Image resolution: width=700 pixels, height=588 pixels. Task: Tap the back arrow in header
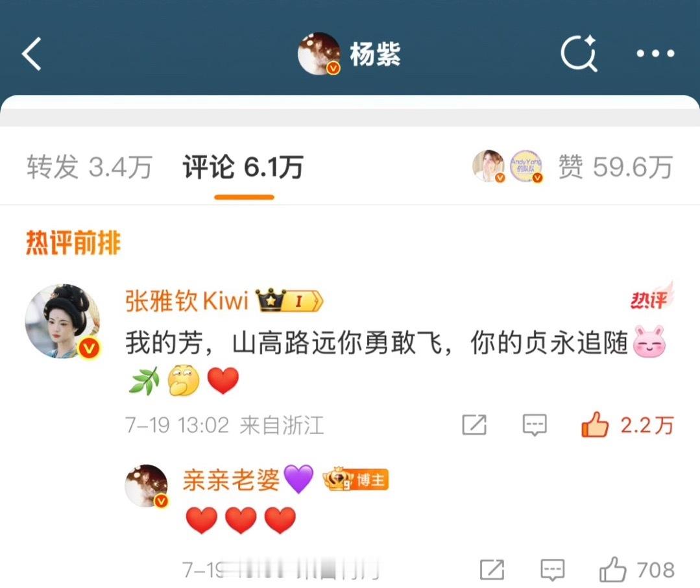[32, 54]
